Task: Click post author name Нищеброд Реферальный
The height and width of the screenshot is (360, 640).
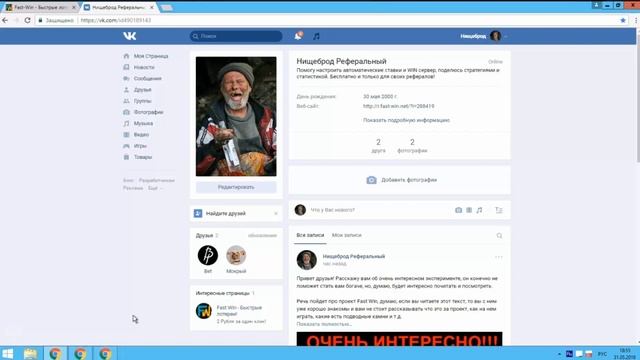Action: [x=354, y=256]
